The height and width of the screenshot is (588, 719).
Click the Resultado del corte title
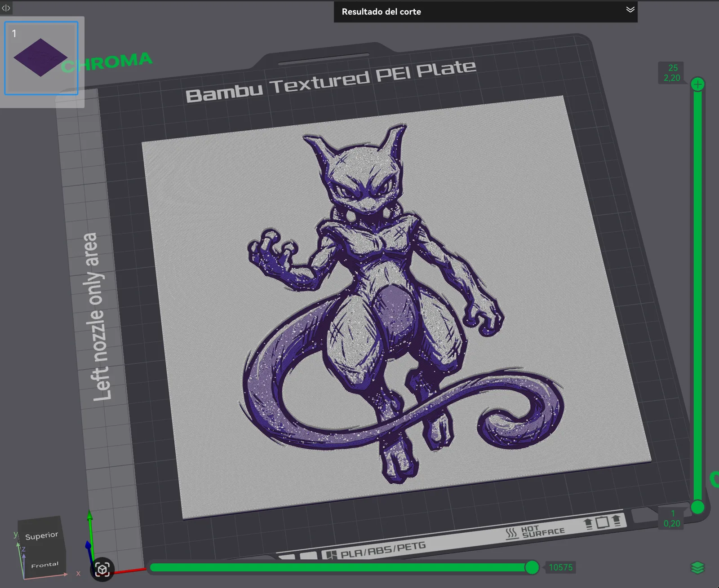(381, 12)
